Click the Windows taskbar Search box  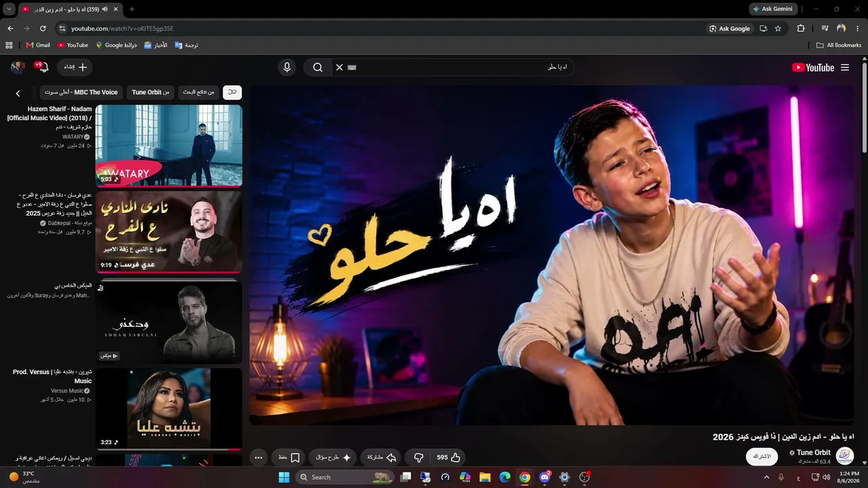tap(345, 477)
